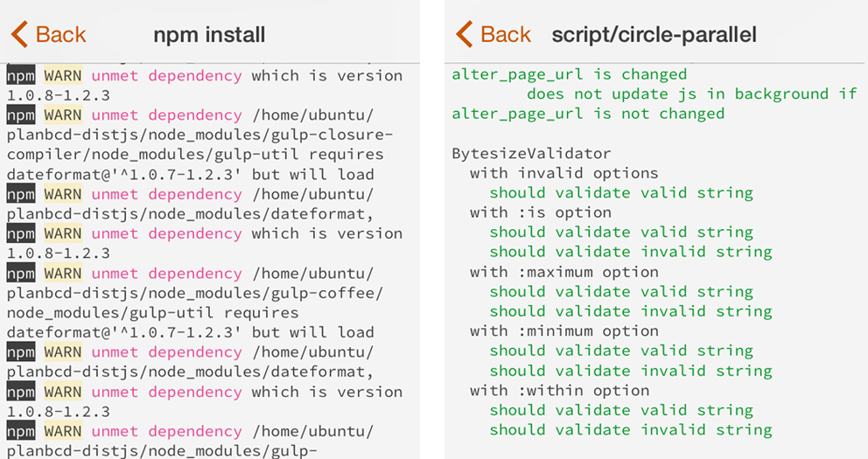Image resolution: width=868 pixels, height=459 pixels.
Task: Click the back chevron in npm install pane
Action: tap(18, 35)
